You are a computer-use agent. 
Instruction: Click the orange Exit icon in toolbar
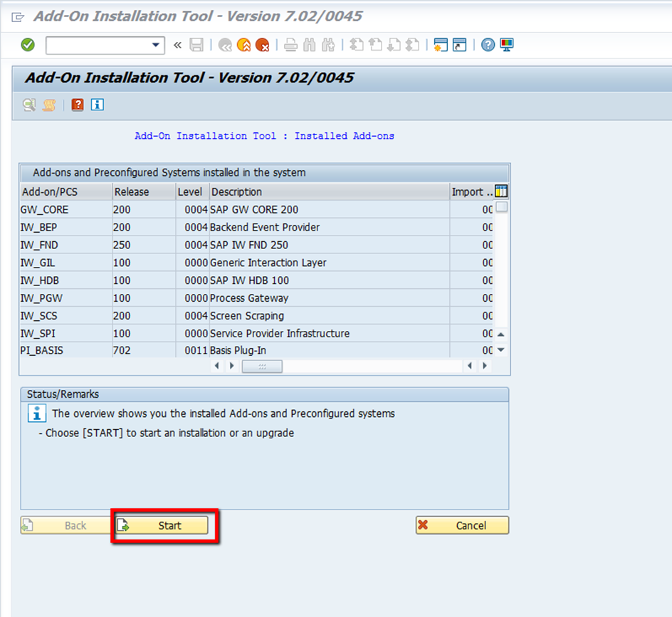[x=243, y=46]
